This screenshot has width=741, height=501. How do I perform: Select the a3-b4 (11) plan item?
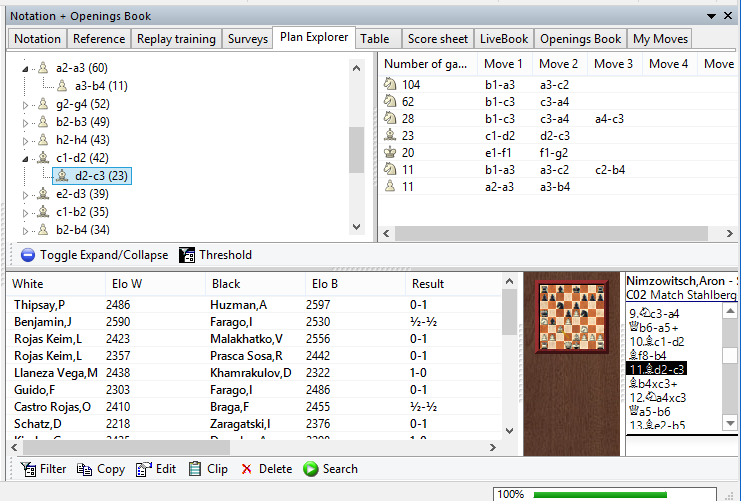(x=100, y=86)
